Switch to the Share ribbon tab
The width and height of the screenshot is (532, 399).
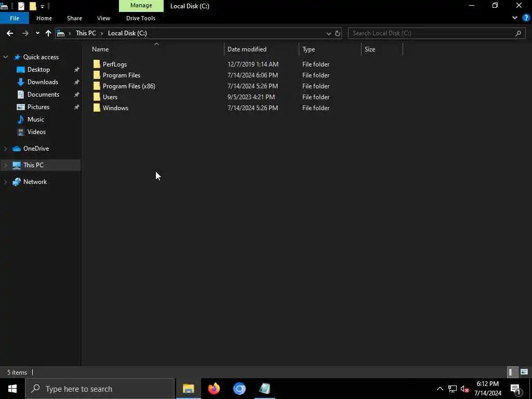click(x=74, y=18)
